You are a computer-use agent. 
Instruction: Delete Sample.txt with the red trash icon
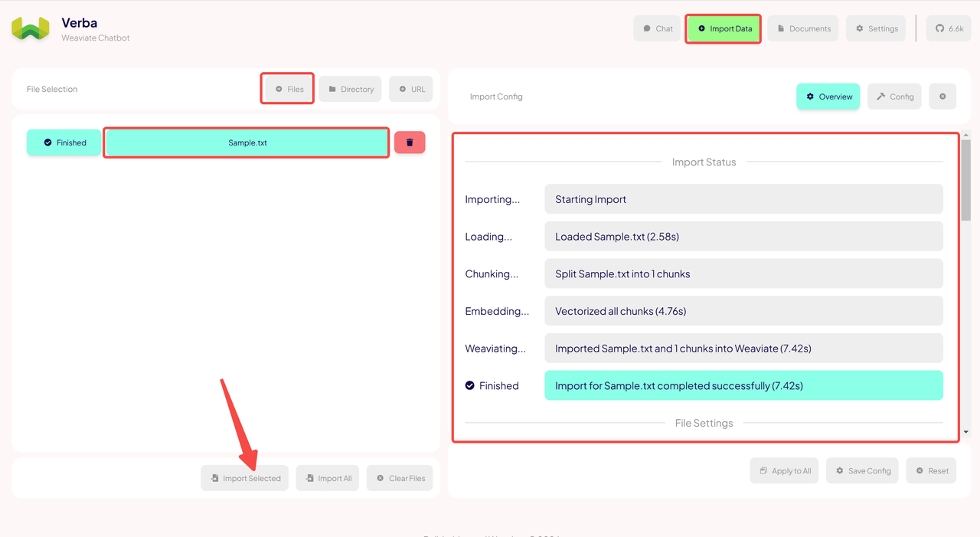[410, 142]
